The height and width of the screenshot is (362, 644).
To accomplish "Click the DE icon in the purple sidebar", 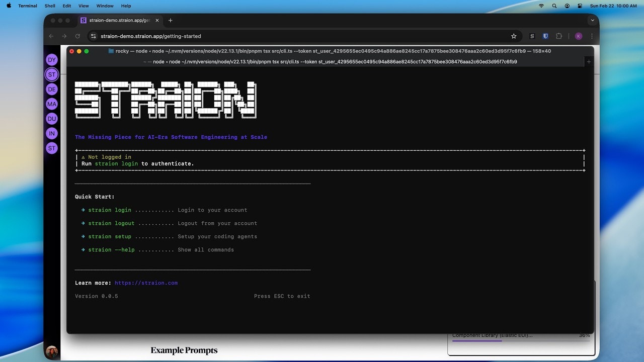I will tap(52, 89).
